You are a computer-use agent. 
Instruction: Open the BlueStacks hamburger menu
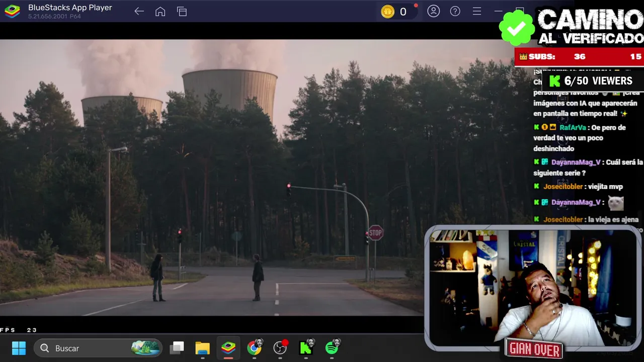[477, 11]
